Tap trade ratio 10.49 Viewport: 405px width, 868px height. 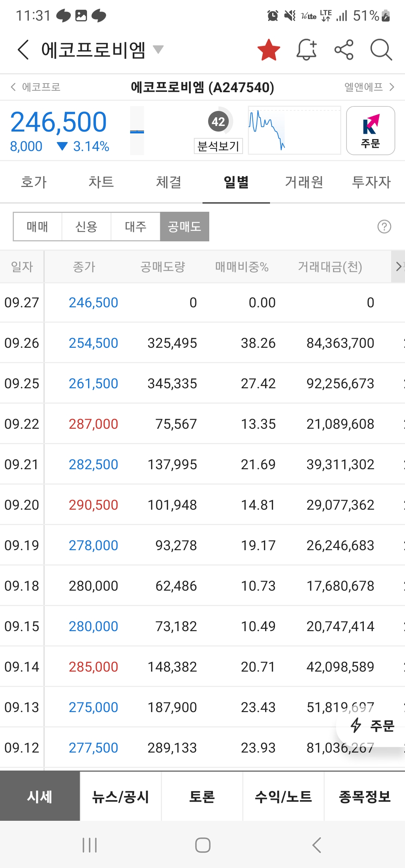[258, 626]
